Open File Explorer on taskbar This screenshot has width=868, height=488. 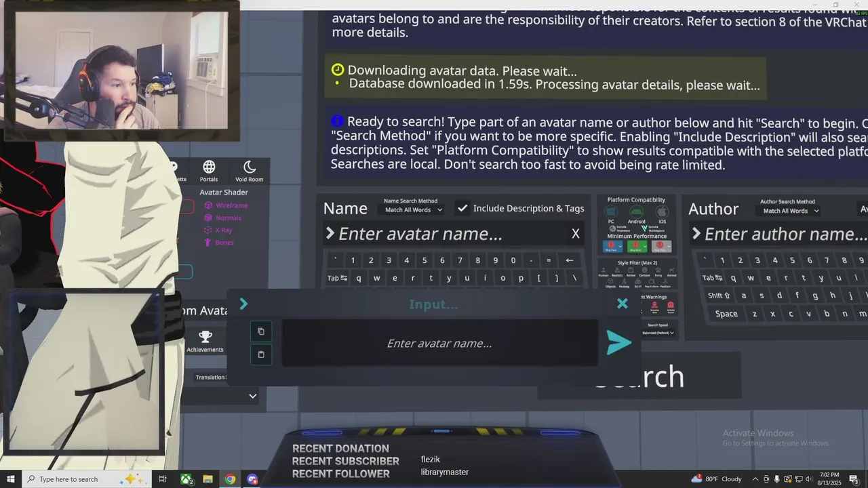(208, 479)
